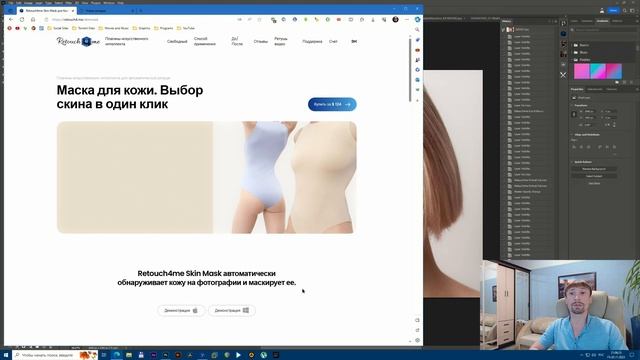This screenshot has height=360, width=640.
Task: Toggle history brush source on first snapshot
Action: click(504, 30)
